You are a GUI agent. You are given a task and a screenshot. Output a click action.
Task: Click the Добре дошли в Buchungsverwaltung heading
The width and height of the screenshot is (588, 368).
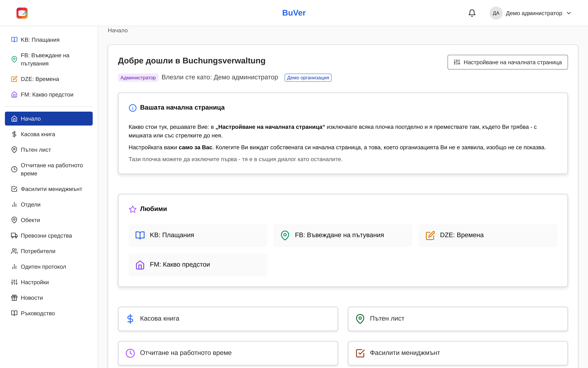click(x=192, y=61)
